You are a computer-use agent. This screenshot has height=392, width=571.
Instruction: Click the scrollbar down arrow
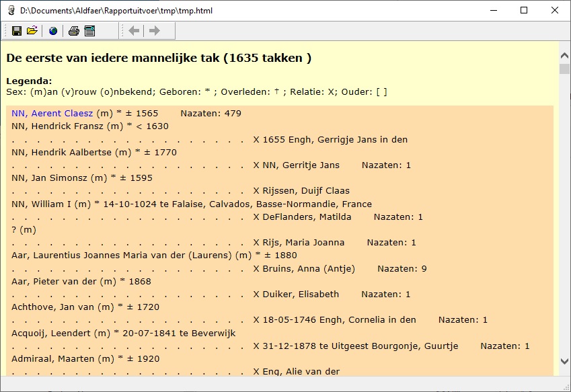564,361
